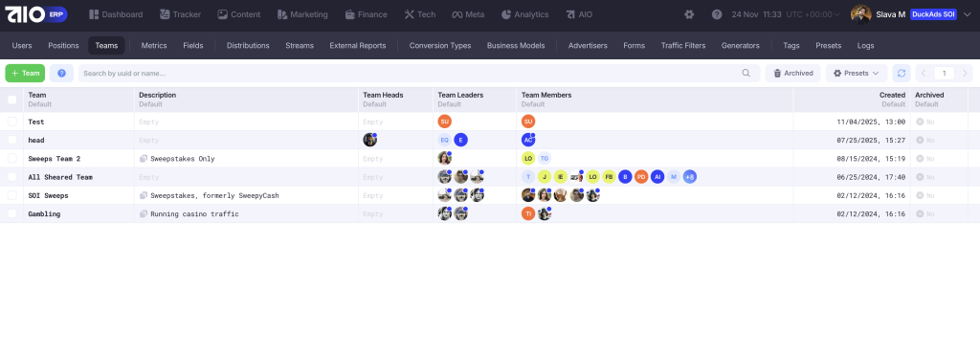This screenshot has height=355, width=980.
Task: Select the Sweeps Team 2 checkbox
Action: [11, 159]
